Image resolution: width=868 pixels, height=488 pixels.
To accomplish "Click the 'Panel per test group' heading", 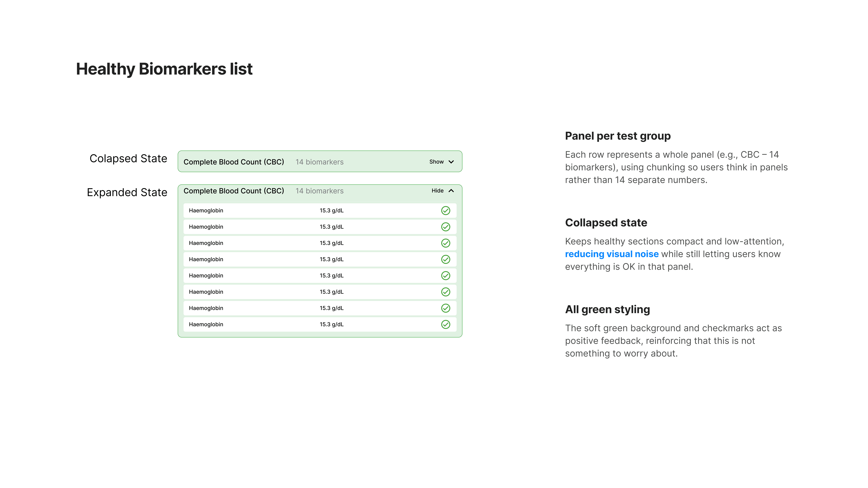I will pos(618,136).
